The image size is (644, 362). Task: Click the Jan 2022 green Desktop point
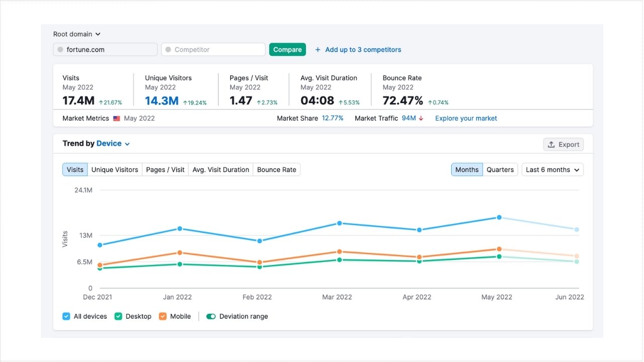tap(180, 264)
